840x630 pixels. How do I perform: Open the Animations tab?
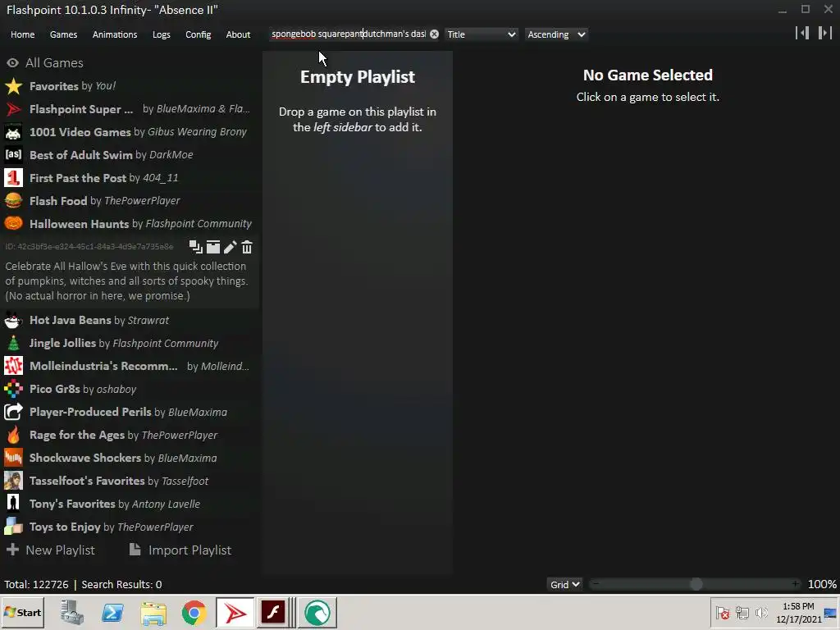coord(115,34)
